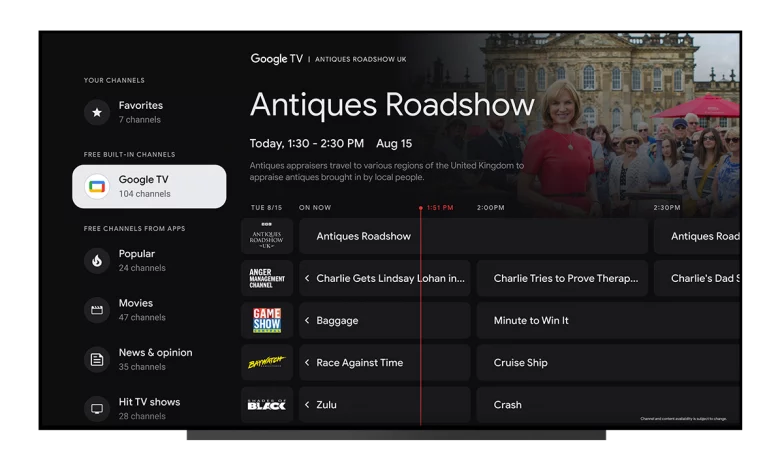Open Popular 24 channels category
This screenshot has width=780, height=470.
click(149, 261)
